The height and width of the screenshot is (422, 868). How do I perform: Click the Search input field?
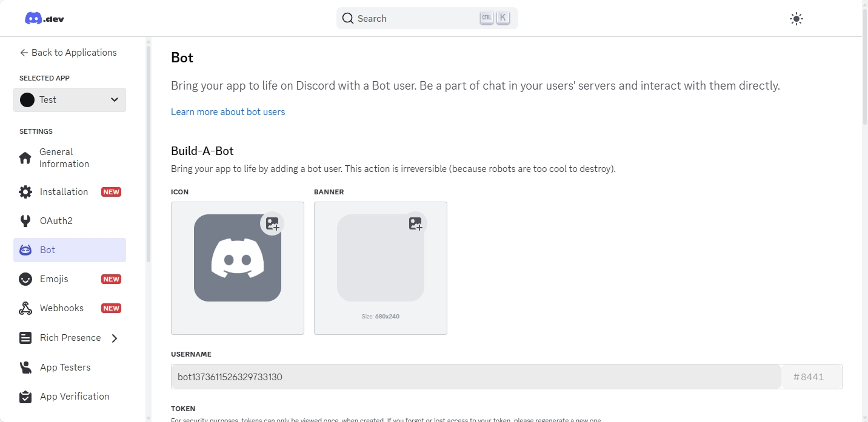point(427,18)
